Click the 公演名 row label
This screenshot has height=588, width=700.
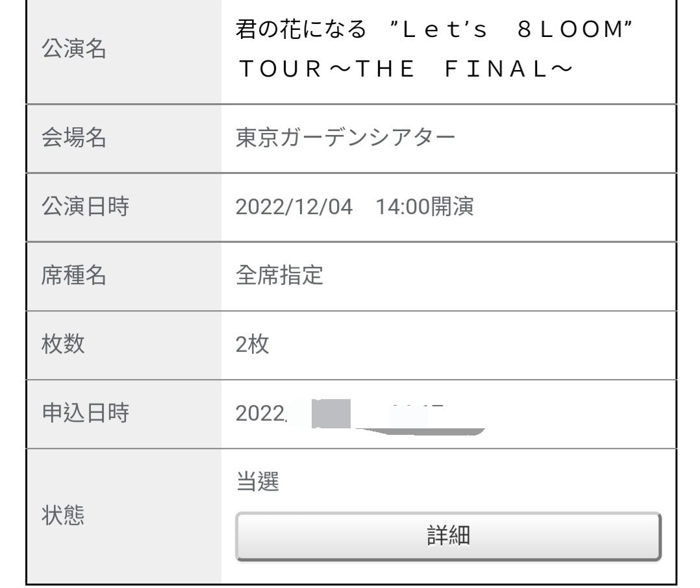pos(73,49)
